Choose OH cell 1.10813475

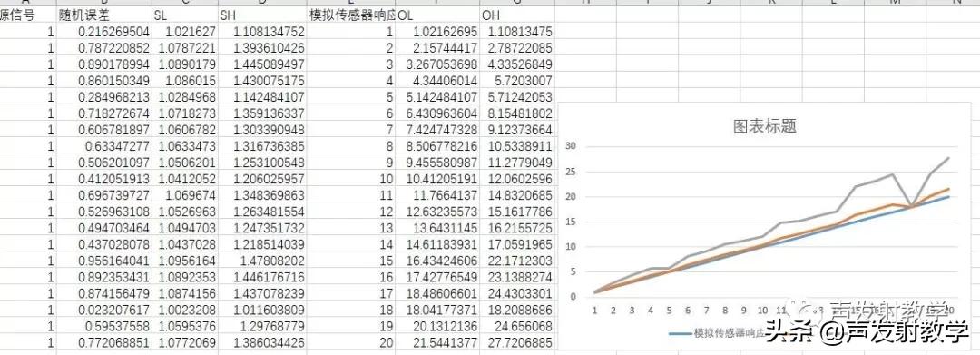click(x=517, y=31)
